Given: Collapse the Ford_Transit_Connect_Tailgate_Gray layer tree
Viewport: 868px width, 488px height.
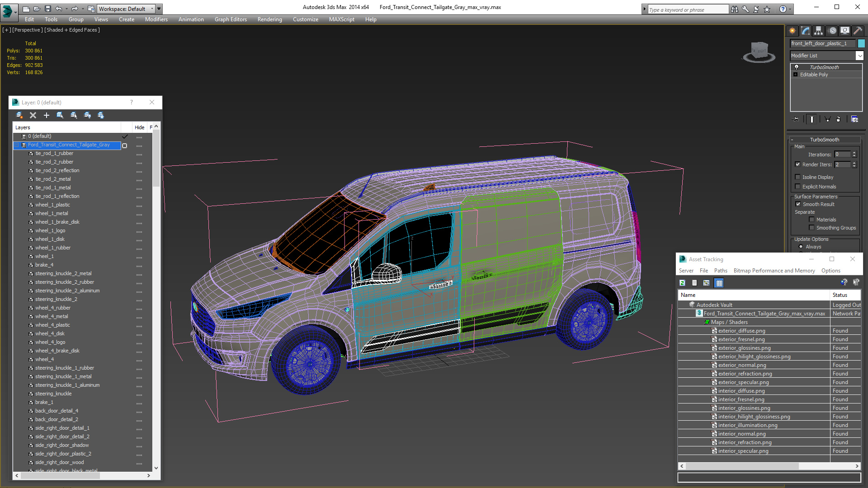Looking at the screenshot, I should [17, 145].
